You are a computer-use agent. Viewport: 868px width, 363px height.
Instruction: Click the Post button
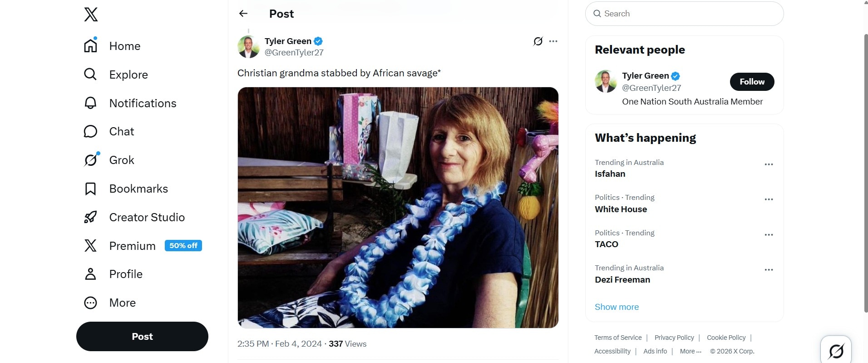point(142,336)
